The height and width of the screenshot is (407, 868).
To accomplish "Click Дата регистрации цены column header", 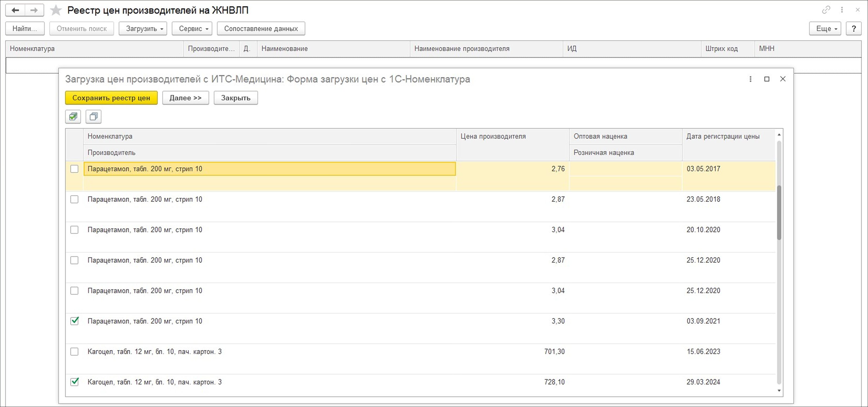I will click(723, 137).
